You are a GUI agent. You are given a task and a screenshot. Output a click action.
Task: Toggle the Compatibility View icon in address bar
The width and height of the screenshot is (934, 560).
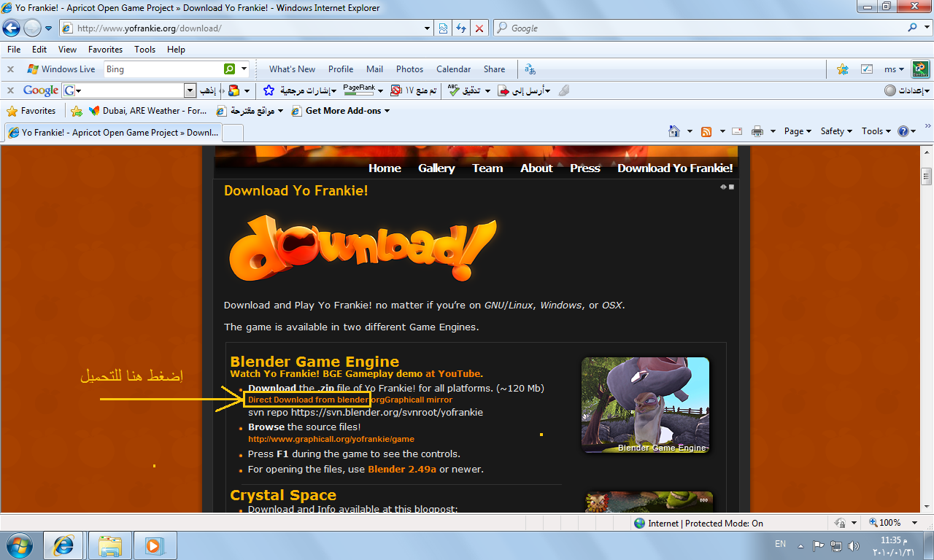pos(443,28)
